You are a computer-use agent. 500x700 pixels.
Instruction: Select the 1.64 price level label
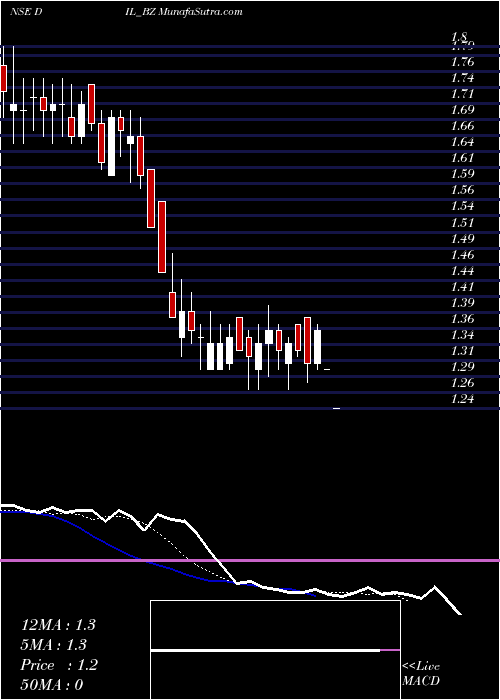tap(463, 142)
